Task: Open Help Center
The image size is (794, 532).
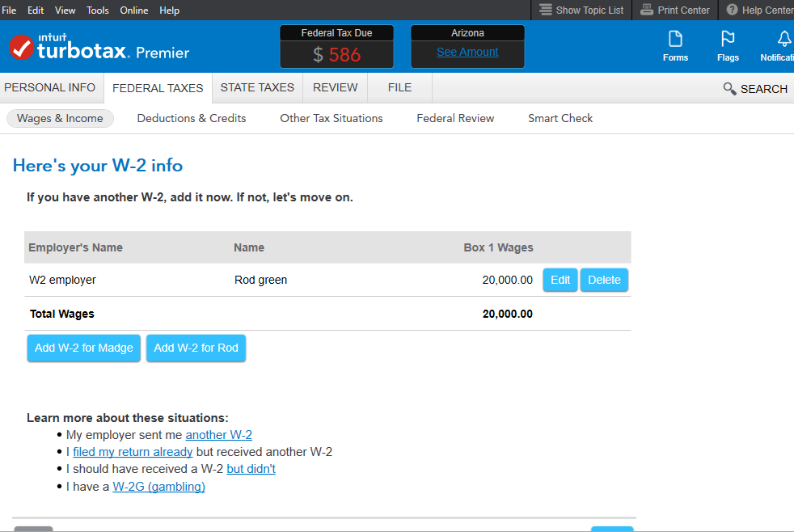Action: 759,11
